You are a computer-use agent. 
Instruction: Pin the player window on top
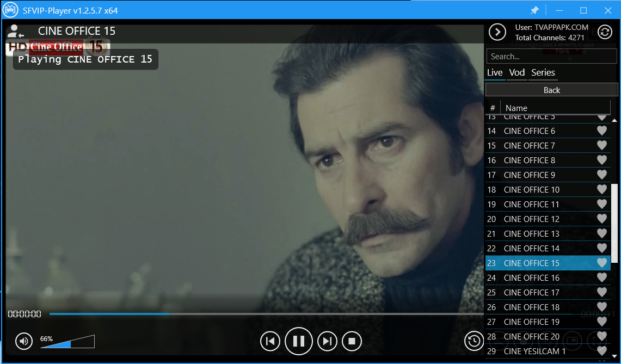tap(534, 10)
